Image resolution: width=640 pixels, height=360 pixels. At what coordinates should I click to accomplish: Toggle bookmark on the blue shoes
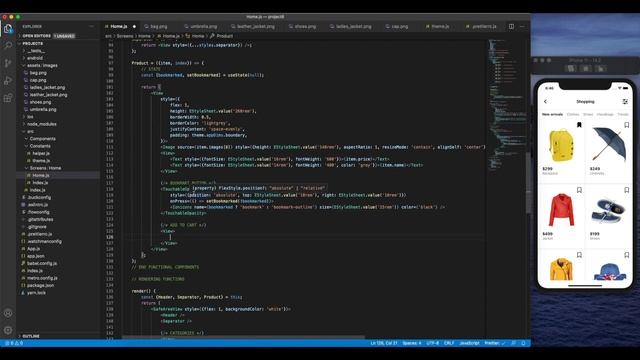pos(627,190)
